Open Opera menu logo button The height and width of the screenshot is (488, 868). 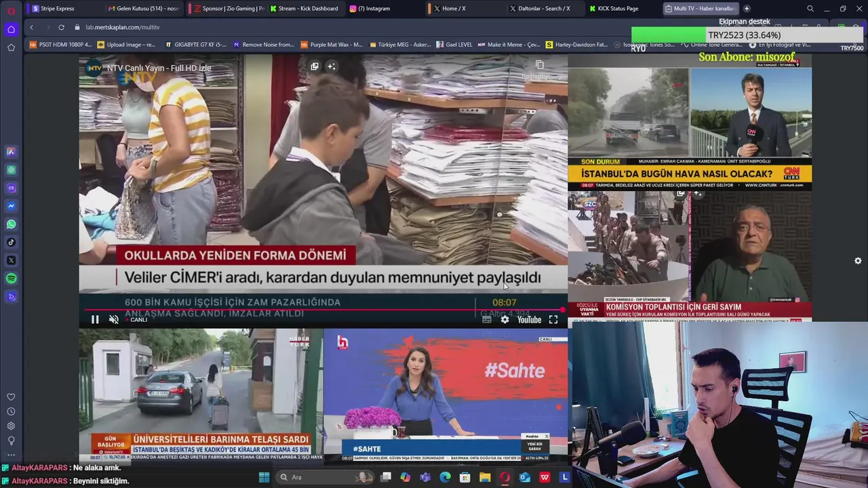coord(11,10)
